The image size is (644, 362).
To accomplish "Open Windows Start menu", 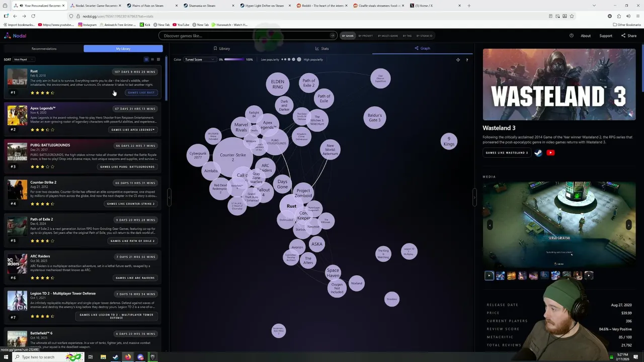I will [x=6, y=357].
